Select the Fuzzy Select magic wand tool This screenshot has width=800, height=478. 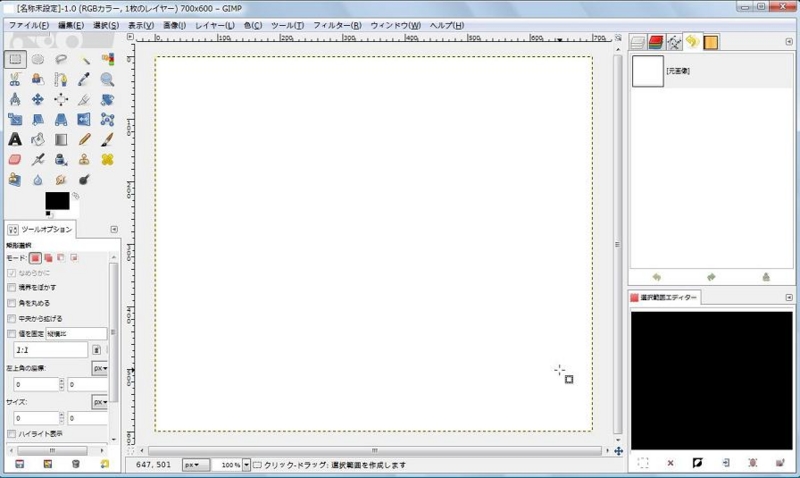(x=84, y=59)
